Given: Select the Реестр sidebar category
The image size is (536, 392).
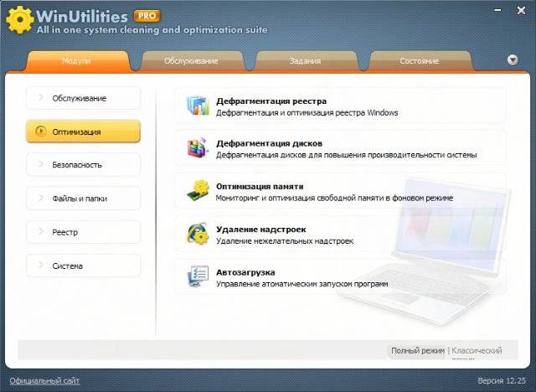Looking at the screenshot, I should coord(83,232).
